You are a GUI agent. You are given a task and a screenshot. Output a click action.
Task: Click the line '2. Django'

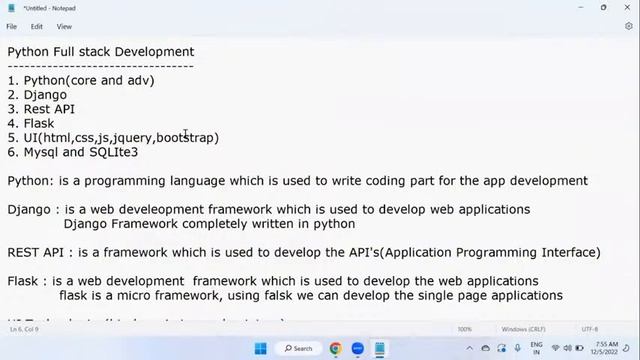37,95
